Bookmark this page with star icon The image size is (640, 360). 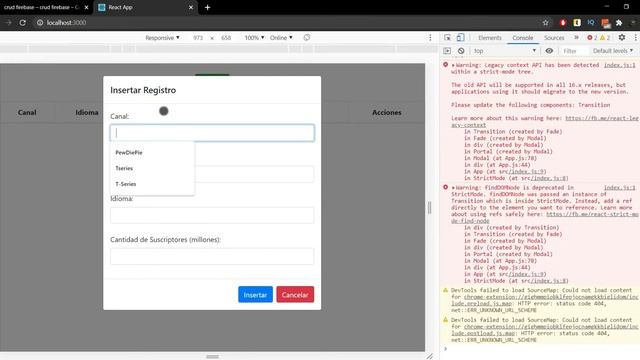click(545, 22)
